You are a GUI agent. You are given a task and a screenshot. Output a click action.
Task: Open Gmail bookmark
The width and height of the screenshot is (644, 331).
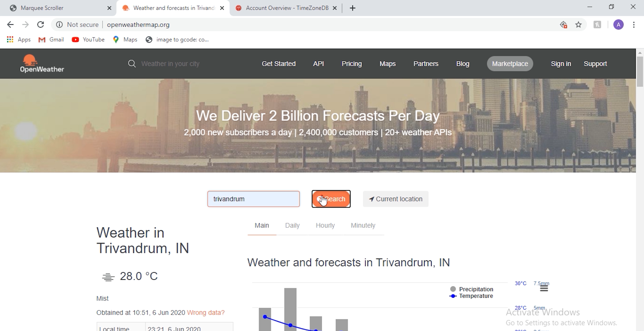click(51, 40)
